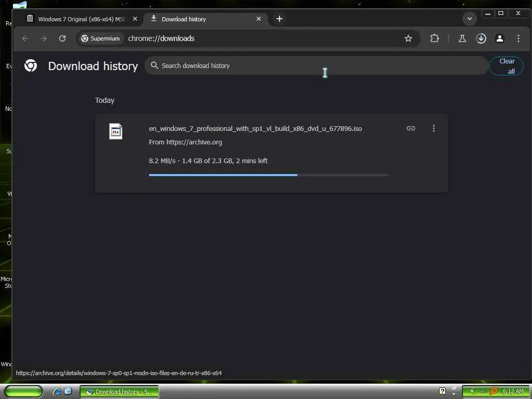Maximize the Supermium window
Viewport: 532px width, 399px height.
tap(501, 14)
